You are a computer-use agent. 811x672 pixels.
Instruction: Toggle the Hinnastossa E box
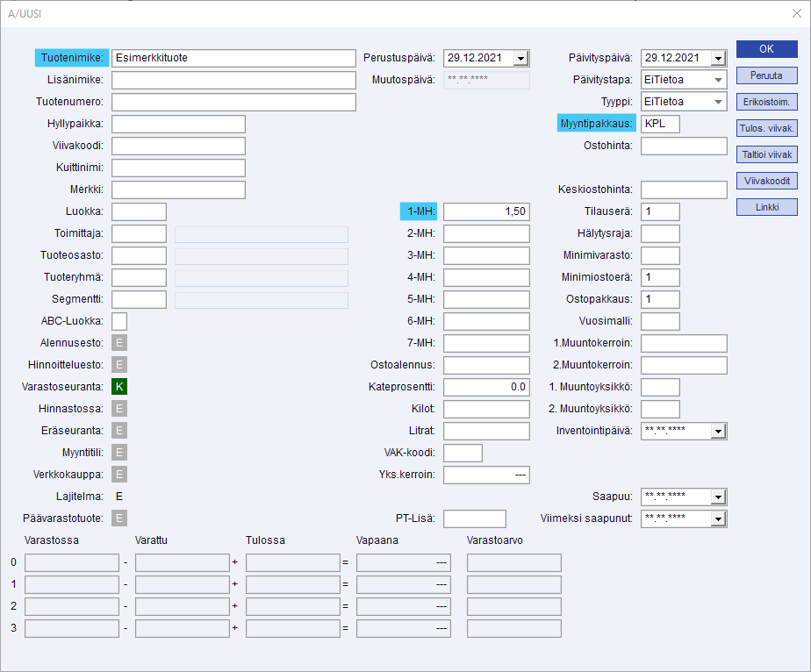(119, 408)
